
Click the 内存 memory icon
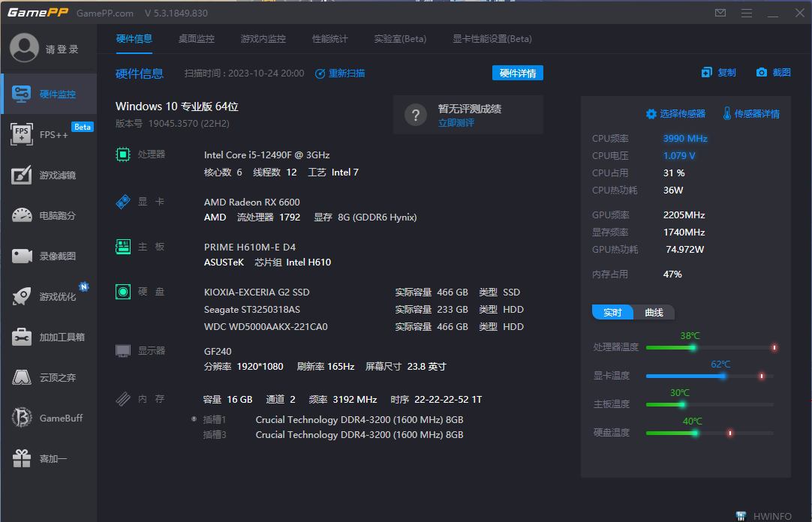[123, 399]
